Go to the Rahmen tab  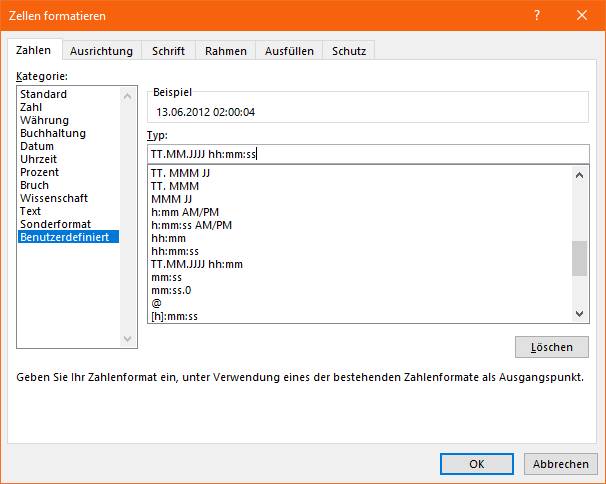tap(226, 51)
